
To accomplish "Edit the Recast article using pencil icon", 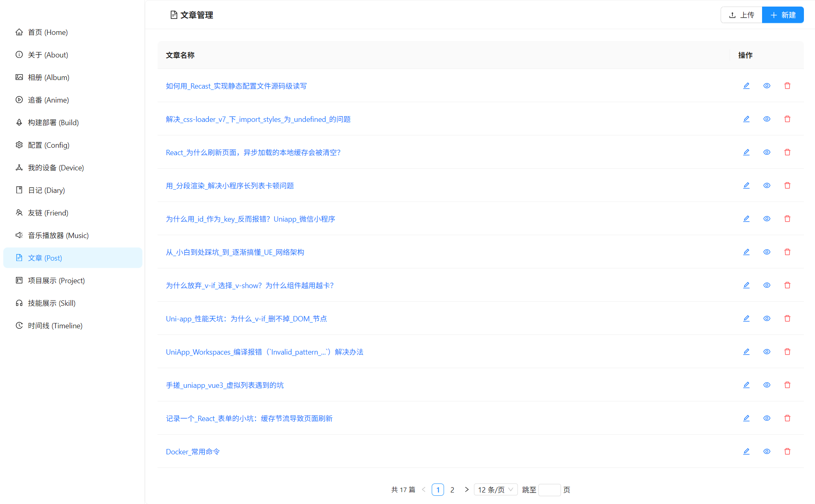I will tap(746, 86).
